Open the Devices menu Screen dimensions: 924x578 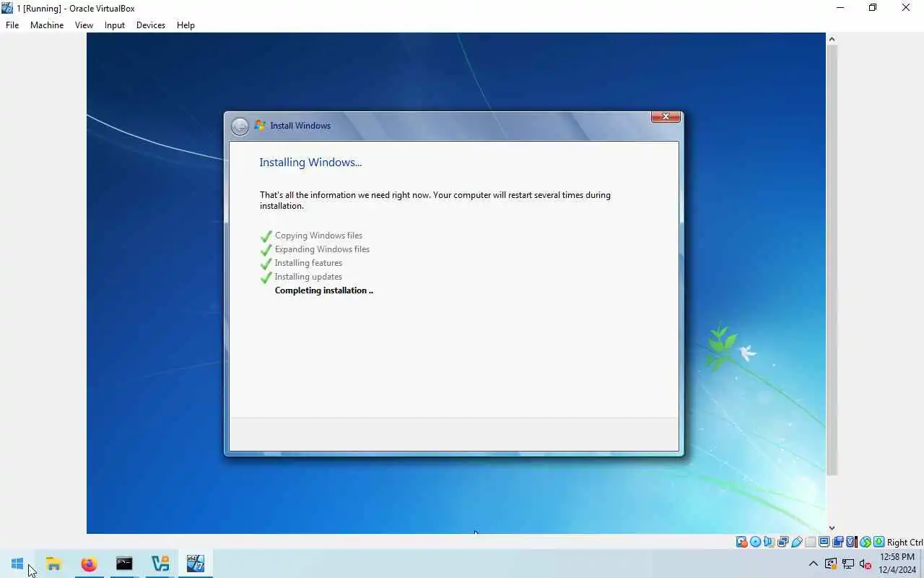tap(151, 25)
